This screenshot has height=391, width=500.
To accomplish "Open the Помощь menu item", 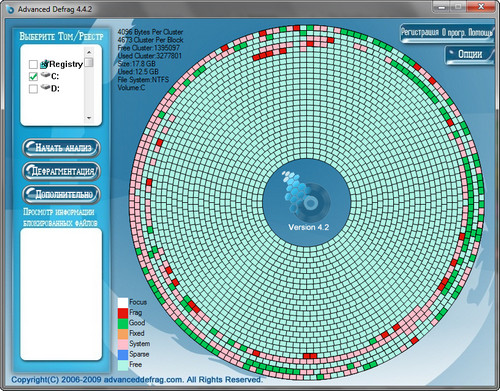I will coord(480,32).
